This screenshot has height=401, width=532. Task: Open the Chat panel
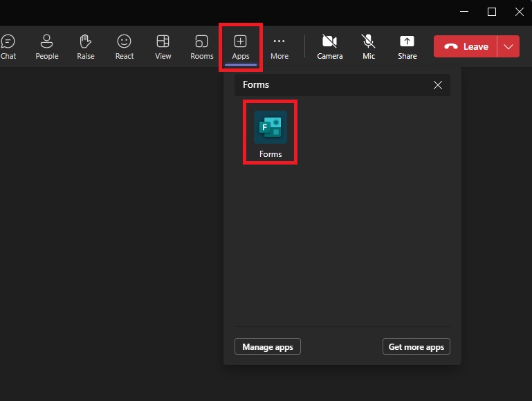(x=8, y=47)
